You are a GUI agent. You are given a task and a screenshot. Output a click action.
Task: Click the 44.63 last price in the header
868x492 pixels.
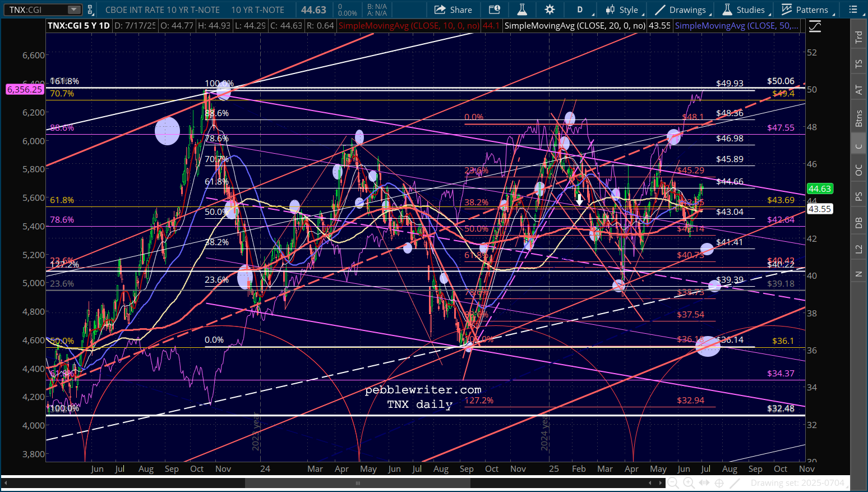pos(313,10)
